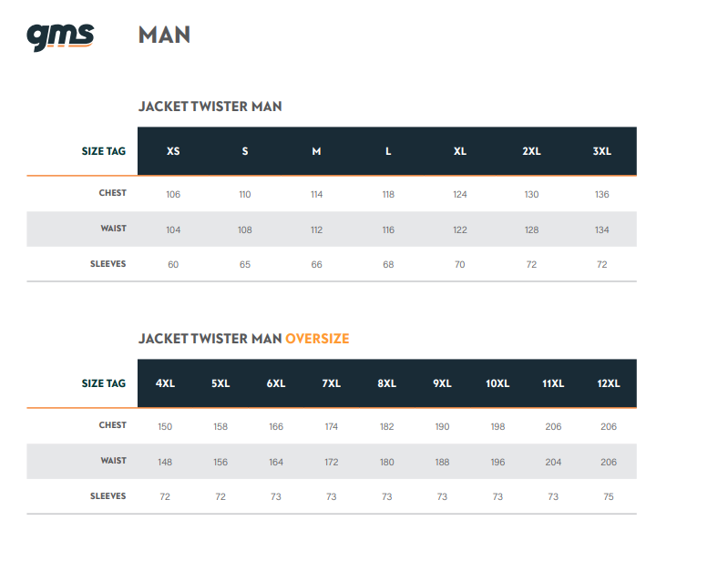Screen dimensions: 728x571
Task: Click the chest value 124 for XL
Action: [x=459, y=195]
